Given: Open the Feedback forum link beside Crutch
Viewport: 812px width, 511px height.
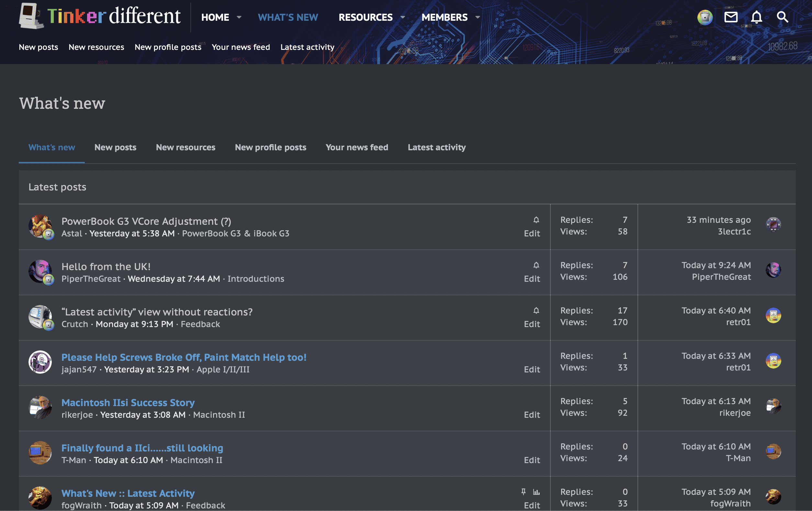Looking at the screenshot, I should [200, 324].
